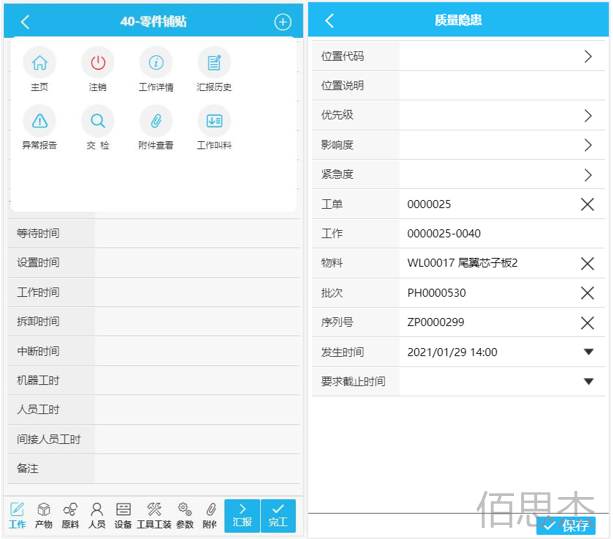Select the 工作 value 0000025-0040

pyautogui.click(x=444, y=234)
